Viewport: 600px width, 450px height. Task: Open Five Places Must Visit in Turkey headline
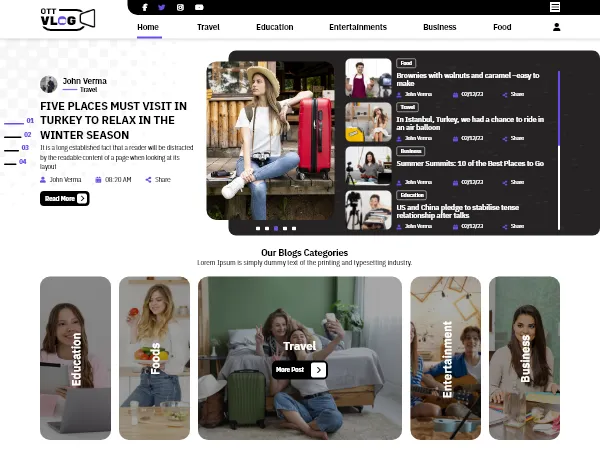coord(114,121)
